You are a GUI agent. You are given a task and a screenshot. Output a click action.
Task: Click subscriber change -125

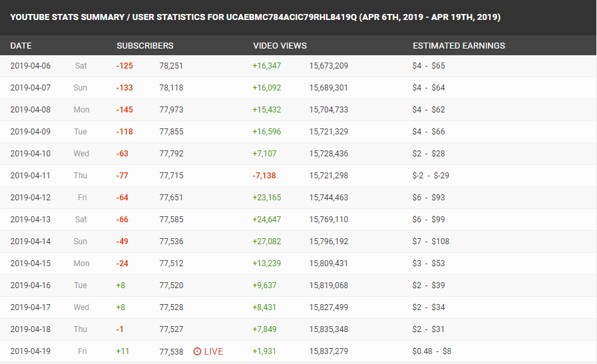[x=124, y=66]
